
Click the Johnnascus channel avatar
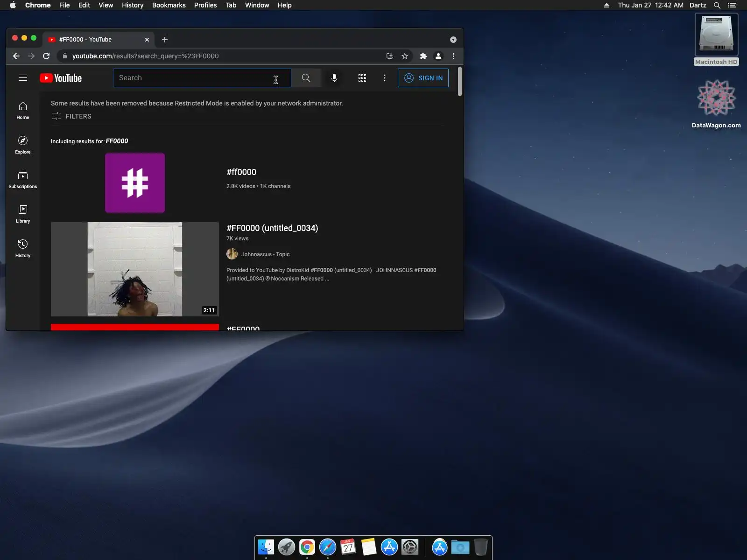232,254
